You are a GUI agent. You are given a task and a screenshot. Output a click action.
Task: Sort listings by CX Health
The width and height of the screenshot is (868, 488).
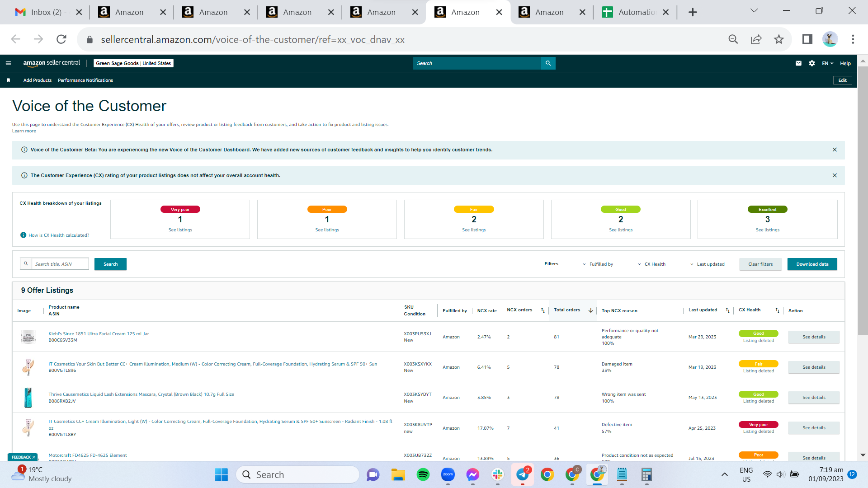click(x=778, y=310)
